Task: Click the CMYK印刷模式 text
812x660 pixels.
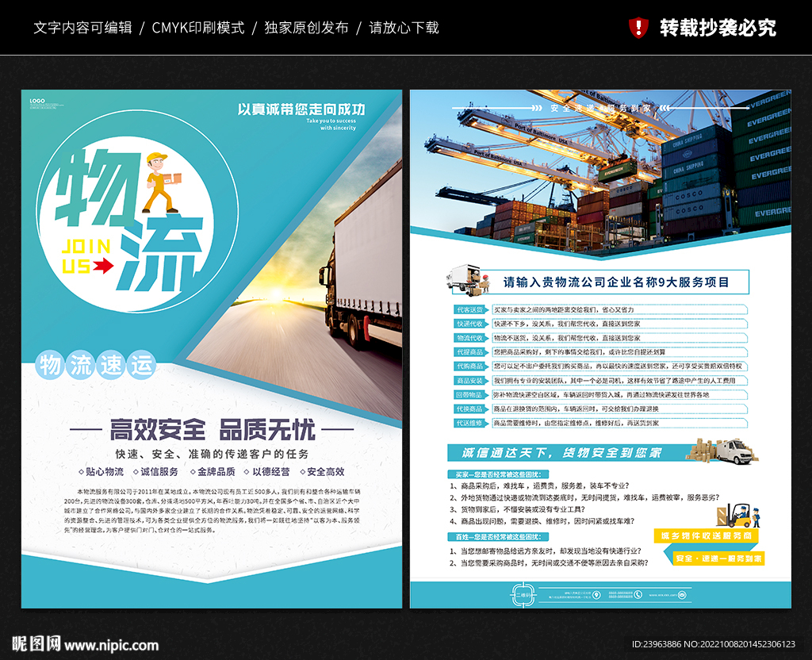Action: (x=197, y=28)
